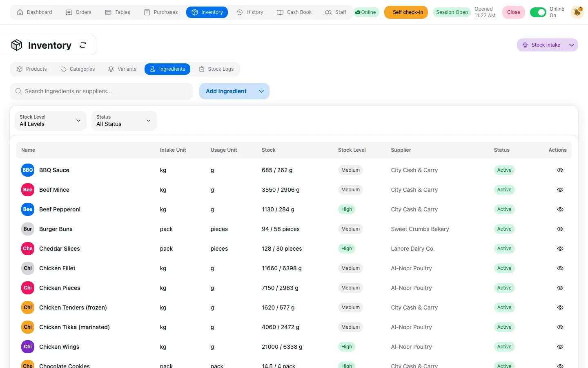The width and height of the screenshot is (588, 368).
Task: Click the Chicken Wings avatar badge
Action: pyautogui.click(x=28, y=347)
